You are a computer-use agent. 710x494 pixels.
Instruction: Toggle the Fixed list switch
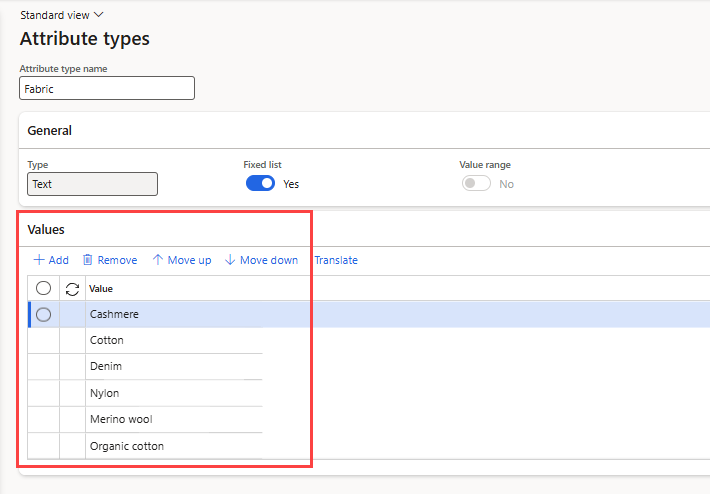(x=260, y=184)
